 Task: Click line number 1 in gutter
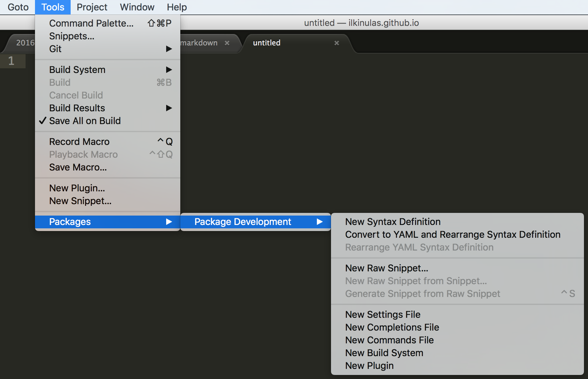pyautogui.click(x=11, y=61)
